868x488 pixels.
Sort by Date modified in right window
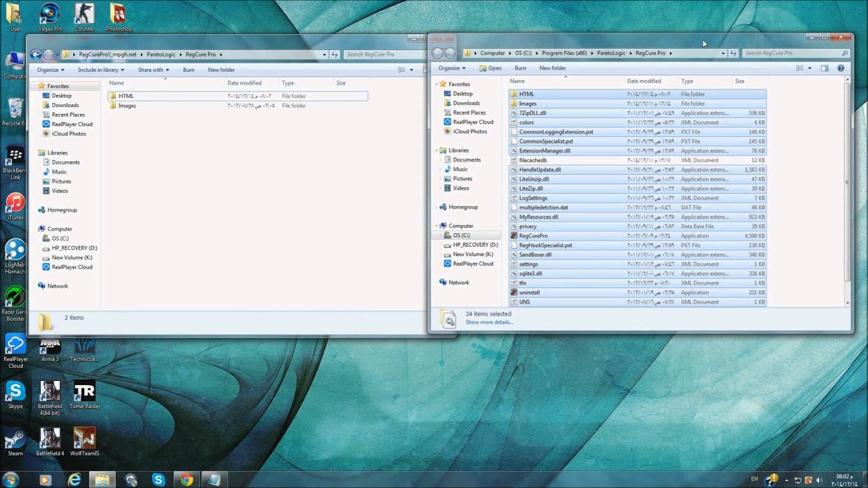tap(644, 81)
